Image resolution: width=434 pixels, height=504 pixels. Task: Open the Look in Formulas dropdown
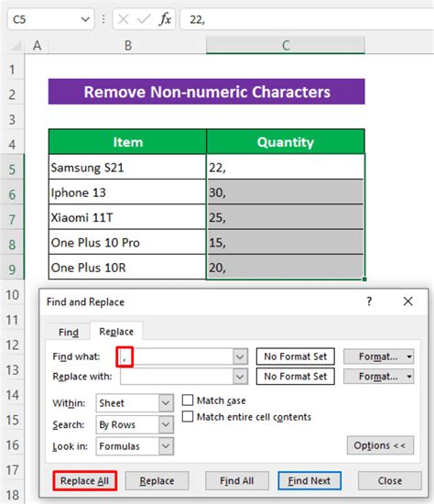click(x=166, y=446)
